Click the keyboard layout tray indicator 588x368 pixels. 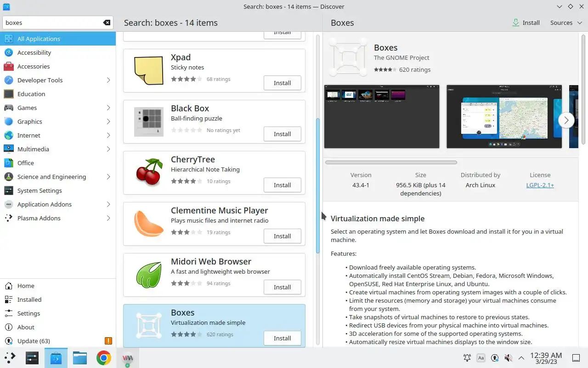481,358
